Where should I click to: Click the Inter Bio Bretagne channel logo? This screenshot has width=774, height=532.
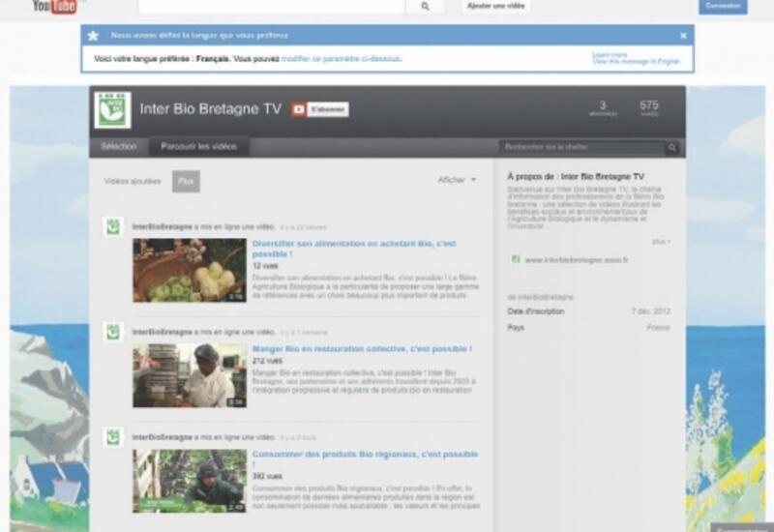point(113,109)
